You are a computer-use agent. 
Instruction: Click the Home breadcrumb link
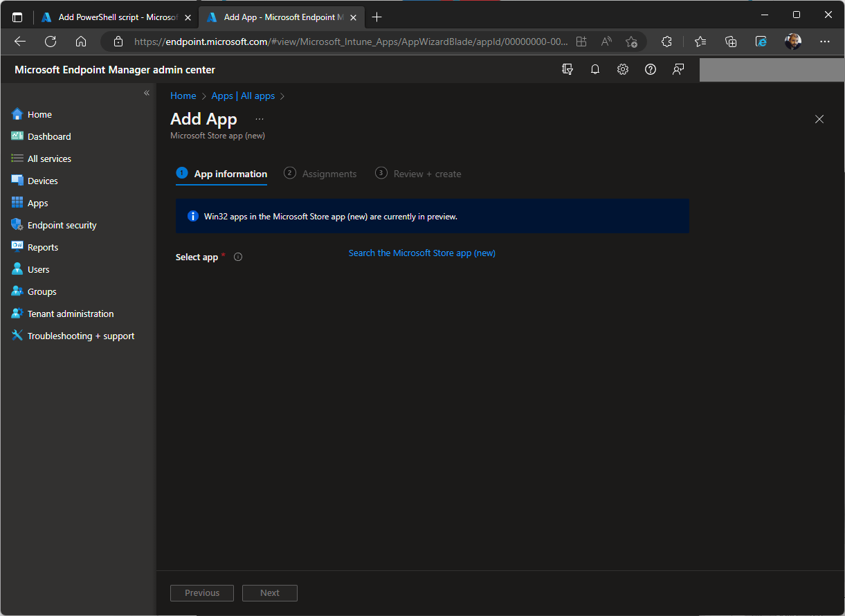[x=183, y=96]
